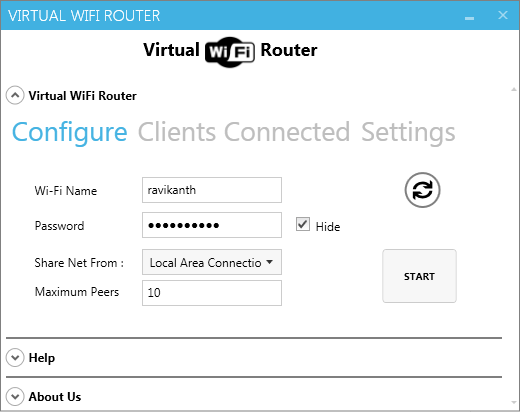Click the scrollbar down arrow
The height and width of the screenshot is (412, 520).
(x=514, y=403)
